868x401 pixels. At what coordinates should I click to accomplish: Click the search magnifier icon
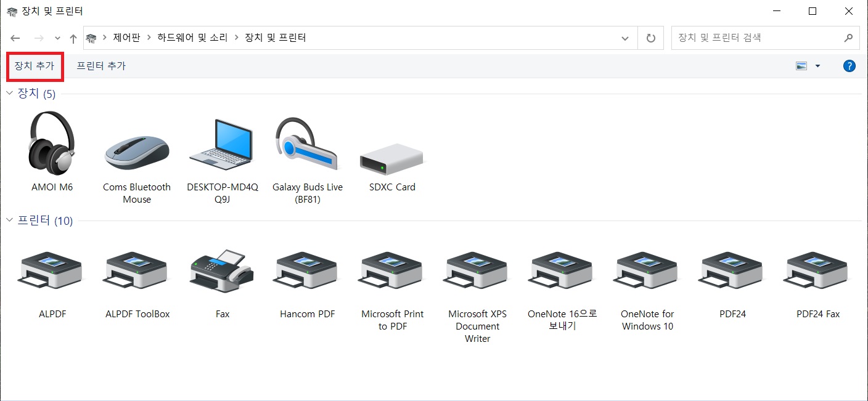tap(848, 38)
